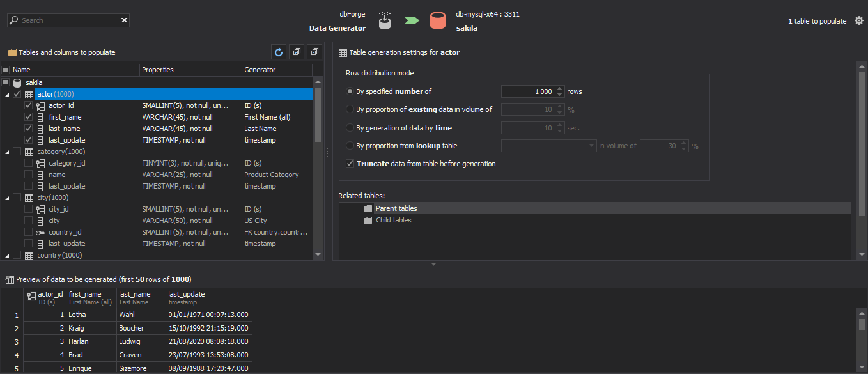Decrease the rows count spinner

click(560, 95)
